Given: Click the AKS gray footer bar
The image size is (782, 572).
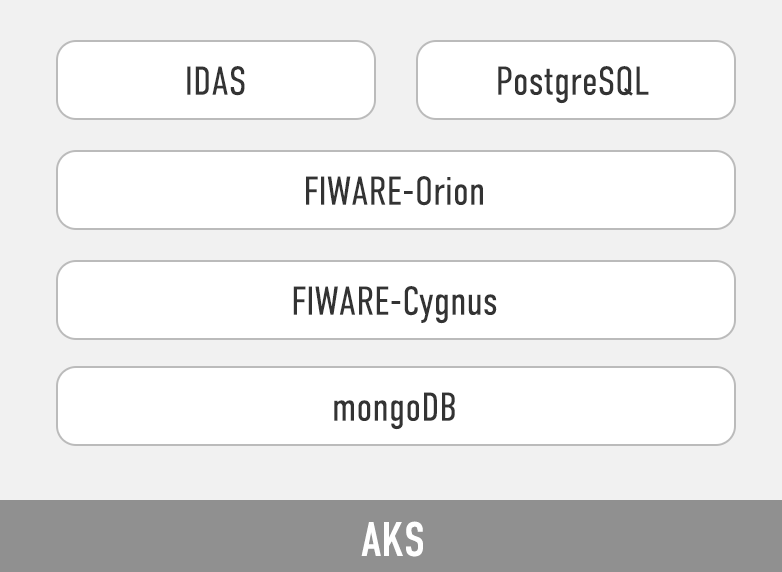Looking at the screenshot, I should coord(391,536).
